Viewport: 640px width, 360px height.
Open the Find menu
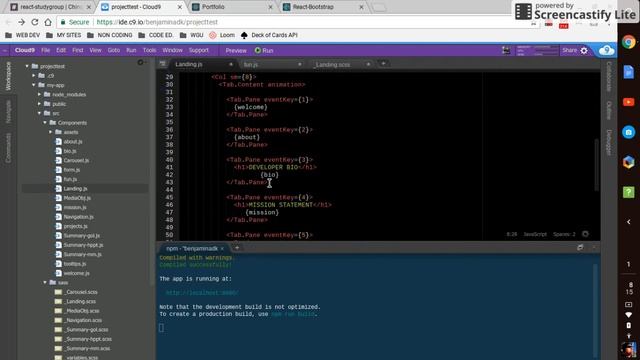pyautogui.click(x=78, y=50)
